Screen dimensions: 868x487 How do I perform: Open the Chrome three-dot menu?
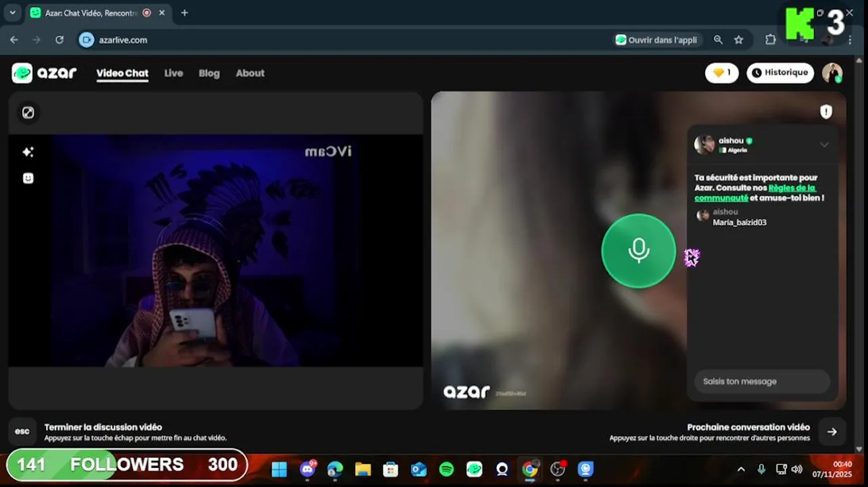850,40
